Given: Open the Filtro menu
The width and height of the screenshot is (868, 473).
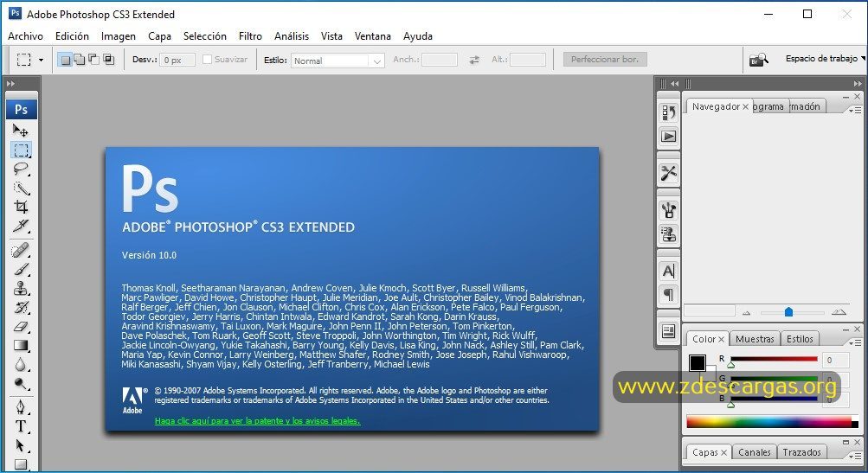Looking at the screenshot, I should 250,36.
